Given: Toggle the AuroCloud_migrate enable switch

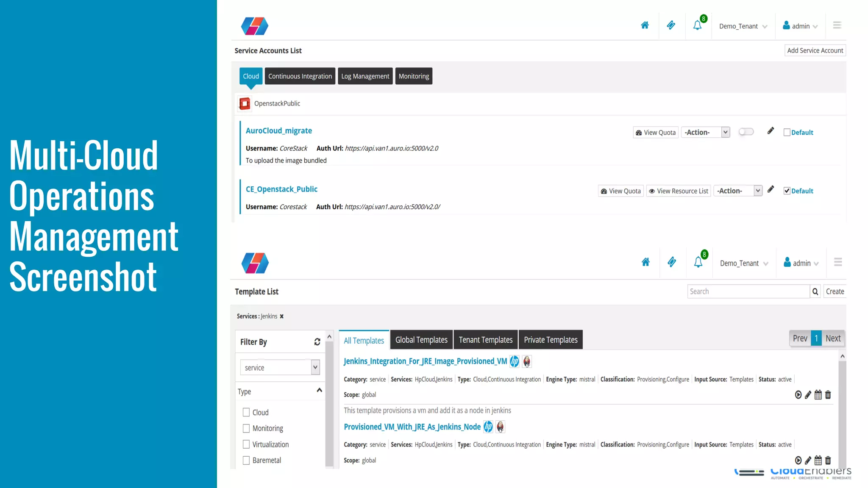Looking at the screenshot, I should coord(746,132).
